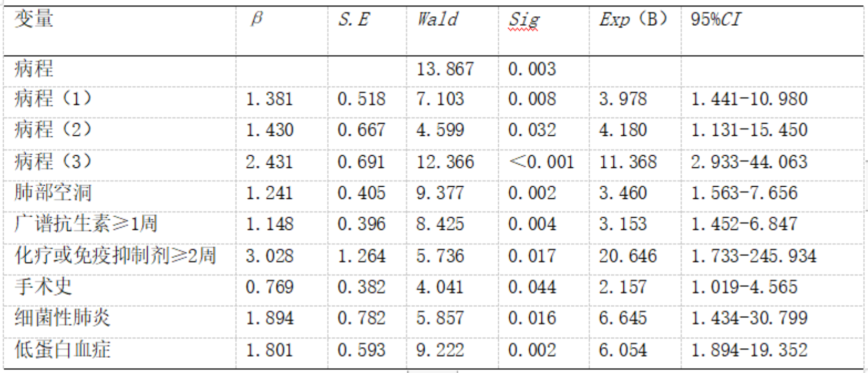Select 细菌性肺炎 in the variable column
The width and height of the screenshot is (868, 373).
click(x=62, y=318)
